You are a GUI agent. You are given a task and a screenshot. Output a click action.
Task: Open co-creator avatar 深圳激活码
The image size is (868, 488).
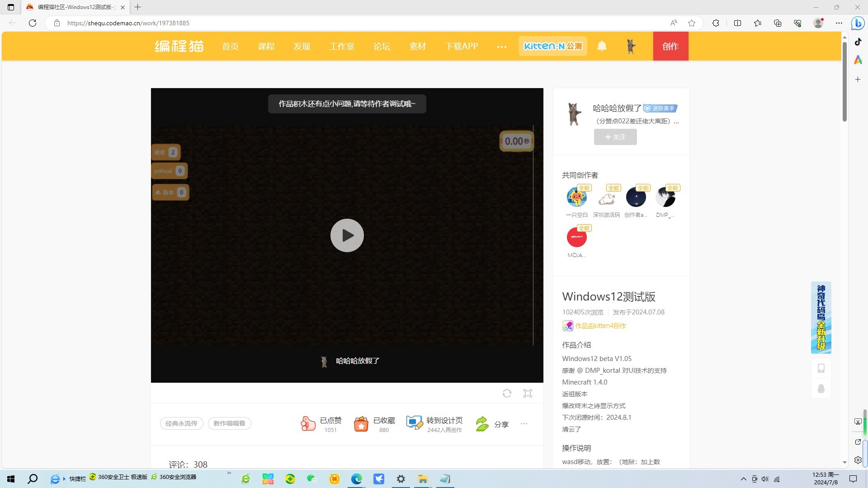point(606,197)
